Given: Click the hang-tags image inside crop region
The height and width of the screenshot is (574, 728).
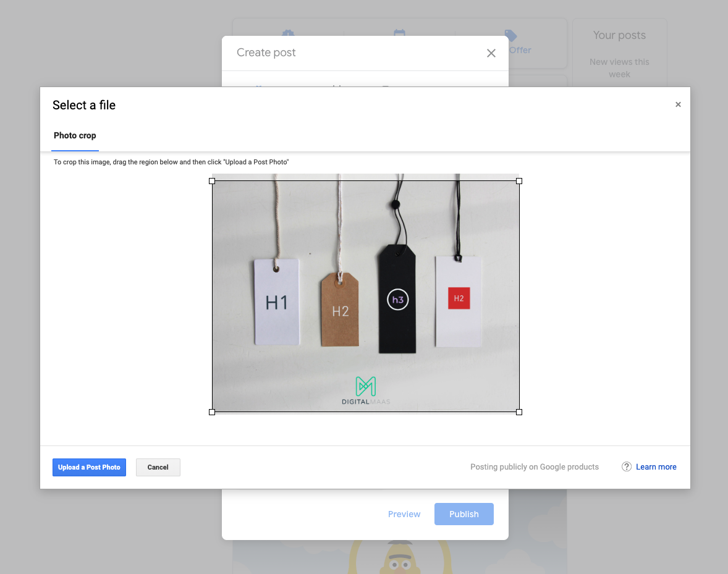Looking at the screenshot, I should (365, 297).
